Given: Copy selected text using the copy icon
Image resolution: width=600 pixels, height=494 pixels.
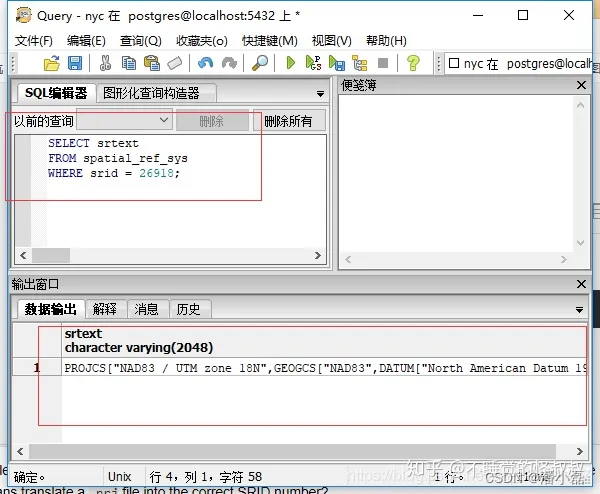Looking at the screenshot, I should [129, 63].
